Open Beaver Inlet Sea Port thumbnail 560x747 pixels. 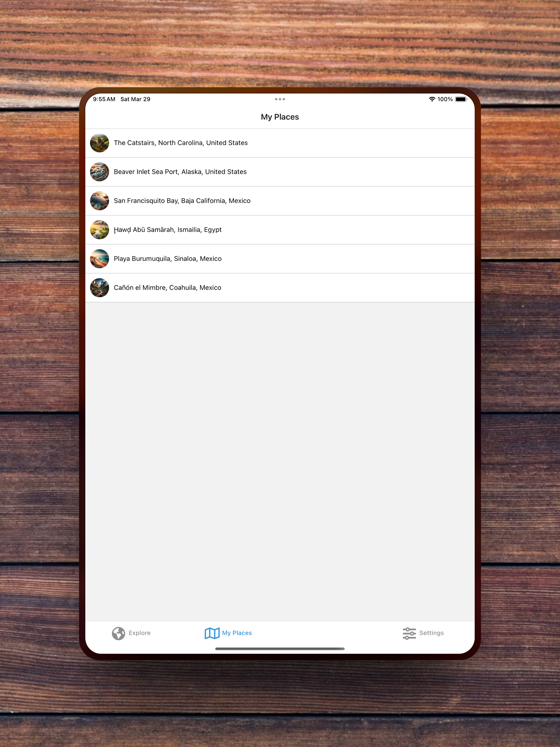pos(99,172)
